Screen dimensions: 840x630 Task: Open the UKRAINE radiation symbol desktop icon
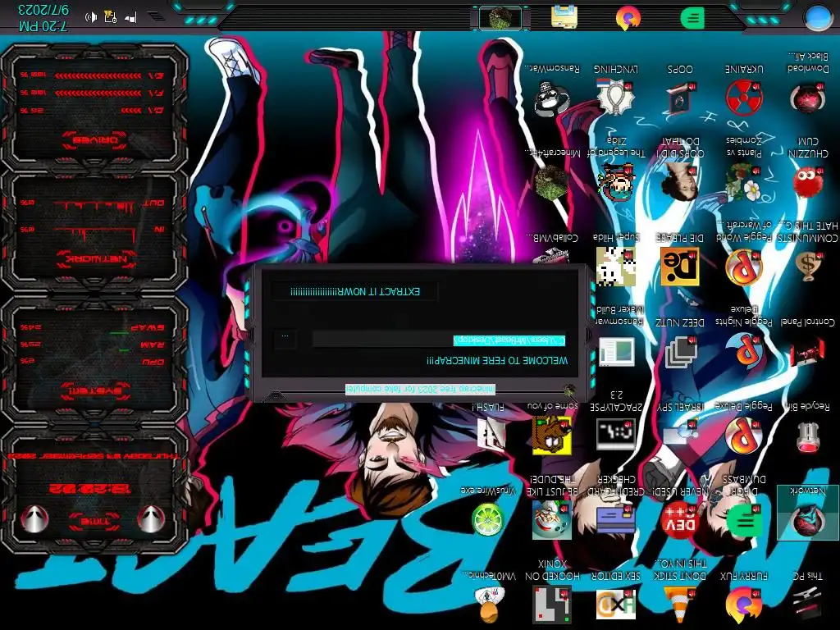click(x=744, y=97)
